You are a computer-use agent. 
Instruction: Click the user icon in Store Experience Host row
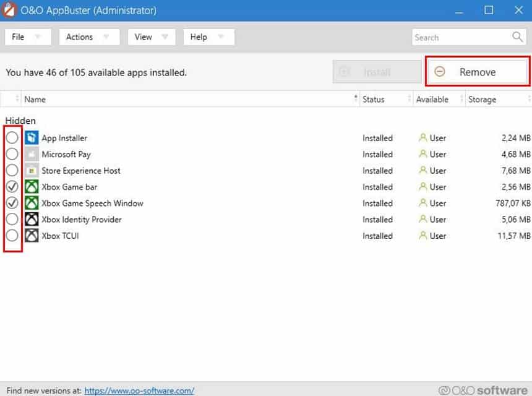[x=423, y=170]
